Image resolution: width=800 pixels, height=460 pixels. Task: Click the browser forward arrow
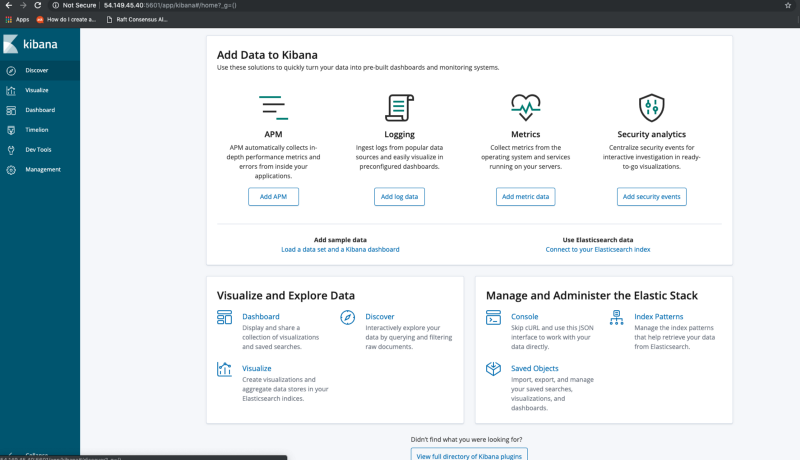(x=23, y=5)
